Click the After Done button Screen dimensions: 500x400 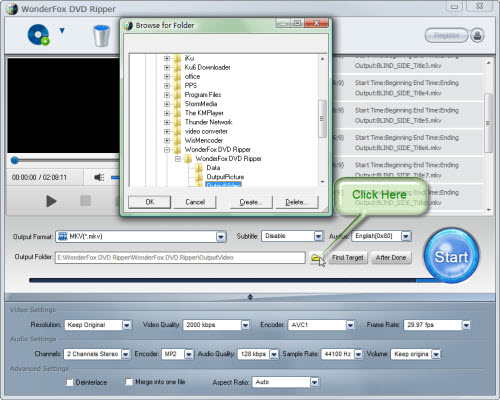[x=391, y=258]
